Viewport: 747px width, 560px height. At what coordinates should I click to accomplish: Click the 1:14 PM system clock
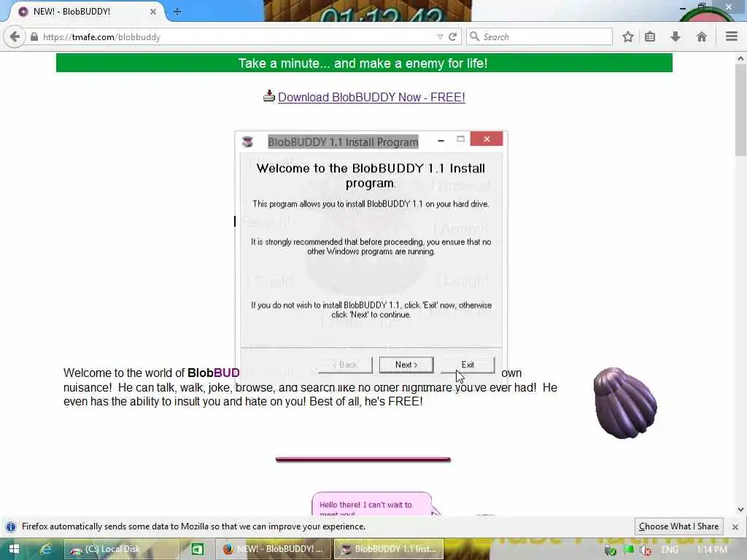[712, 550]
